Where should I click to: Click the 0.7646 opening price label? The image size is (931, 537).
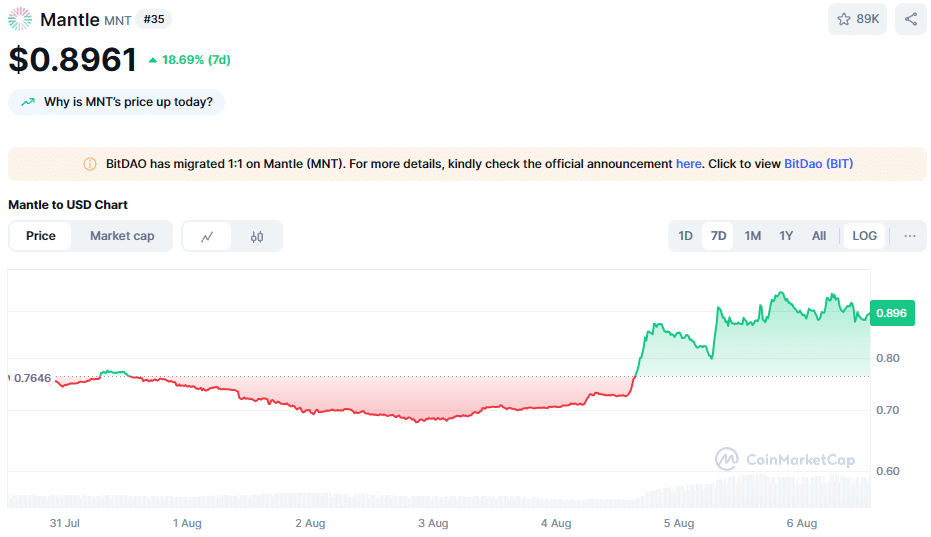(x=32, y=378)
